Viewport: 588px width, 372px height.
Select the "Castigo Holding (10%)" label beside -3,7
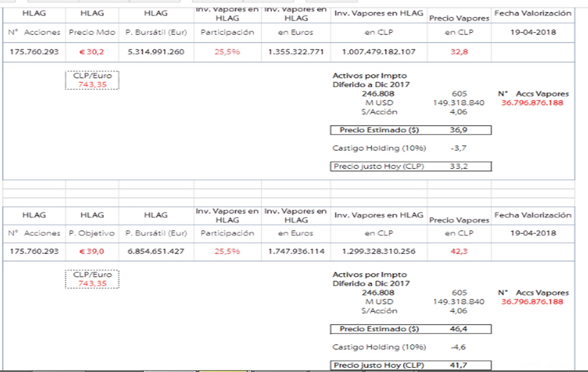tap(379, 149)
